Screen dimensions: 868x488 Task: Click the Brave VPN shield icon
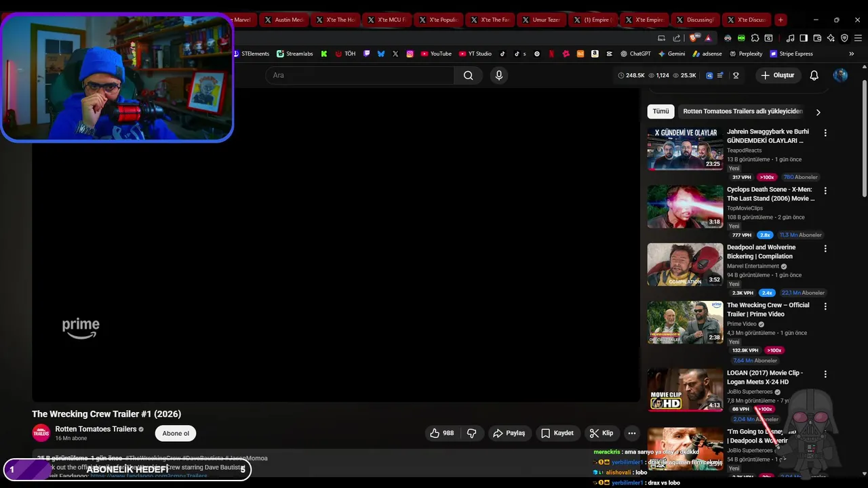844,38
